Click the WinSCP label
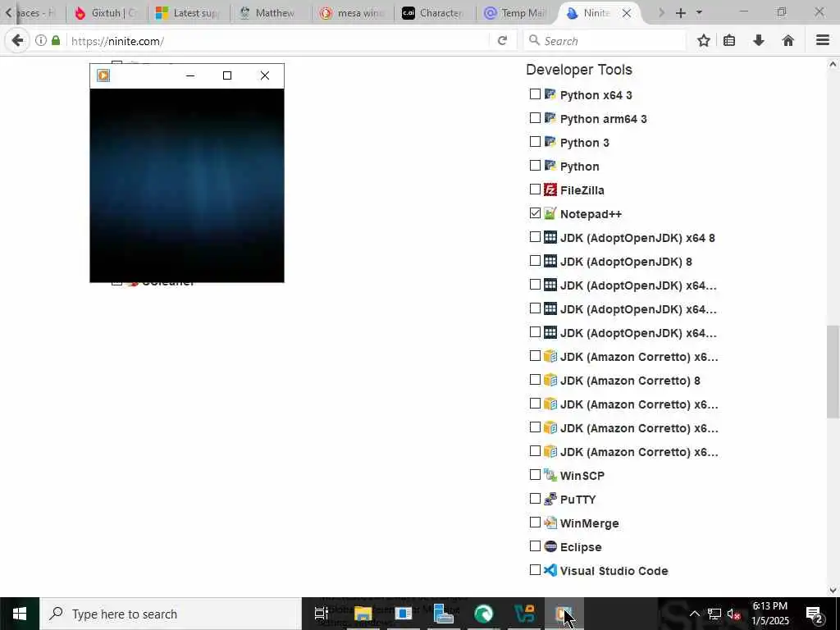Screen dimensions: 840x630 coord(582,476)
